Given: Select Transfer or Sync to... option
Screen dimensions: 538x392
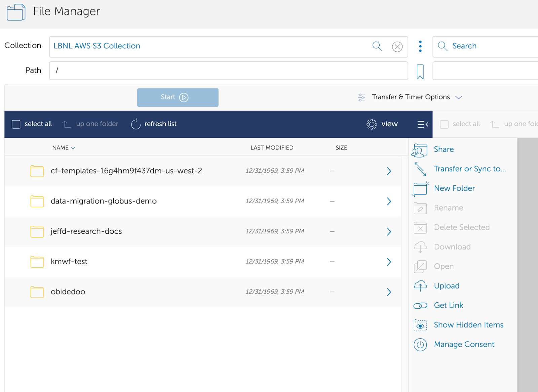Looking at the screenshot, I should 470,169.
